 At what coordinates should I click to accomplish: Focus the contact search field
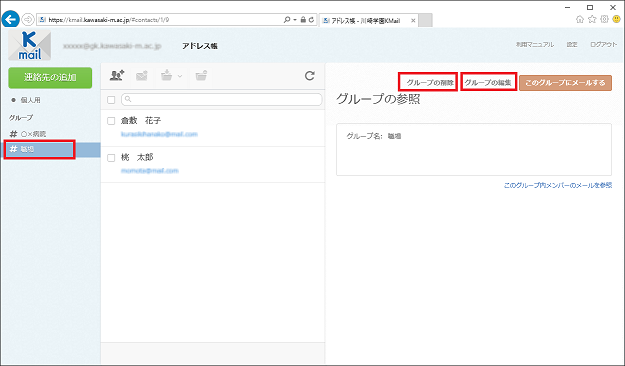[x=222, y=99]
